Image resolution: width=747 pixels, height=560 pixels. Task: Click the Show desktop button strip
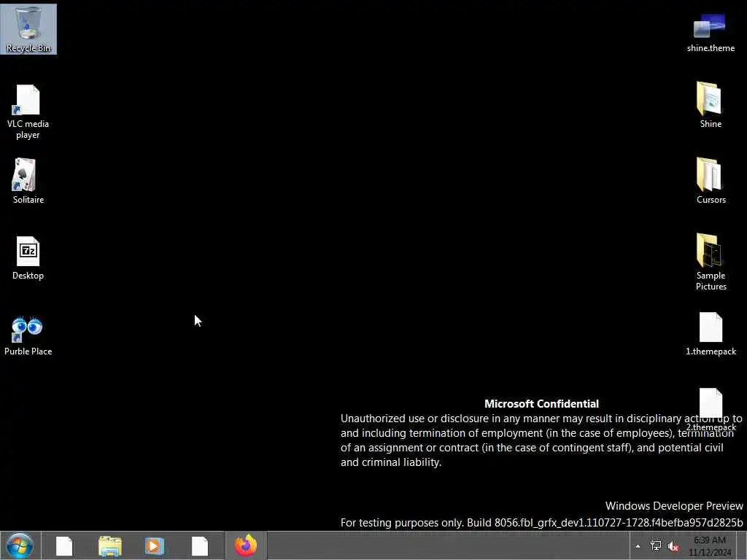click(x=741, y=545)
